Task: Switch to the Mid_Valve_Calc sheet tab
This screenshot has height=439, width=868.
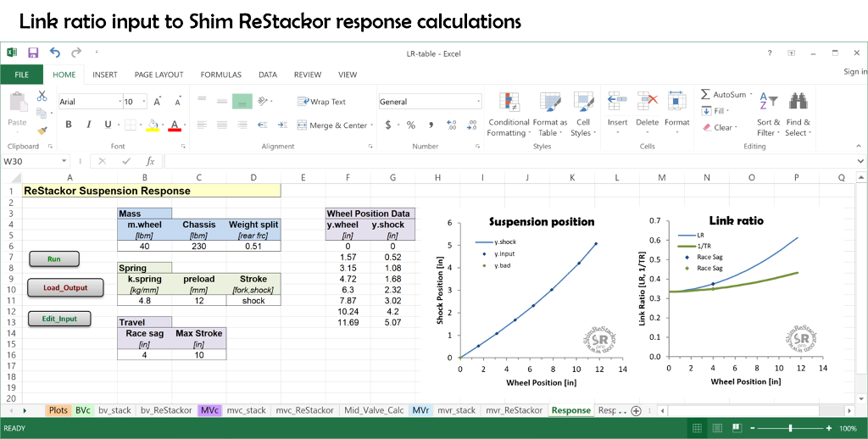Action: [374, 410]
